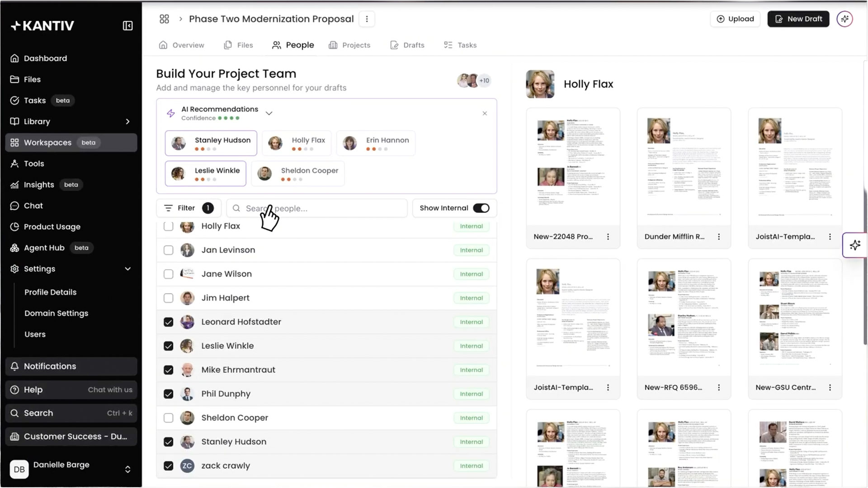Switch to the Drafts tab

point(407,45)
